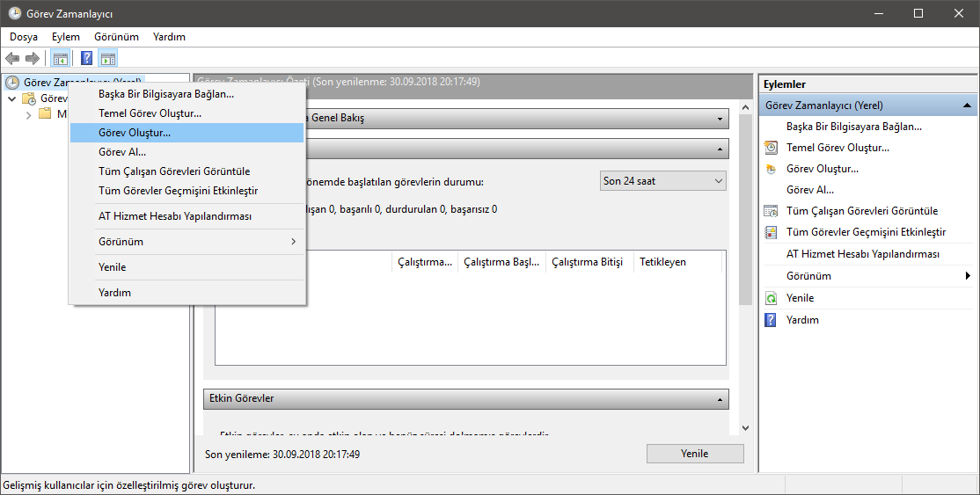Open the Son 24 saat dropdown
The width and height of the screenshot is (980, 495).
click(x=663, y=180)
